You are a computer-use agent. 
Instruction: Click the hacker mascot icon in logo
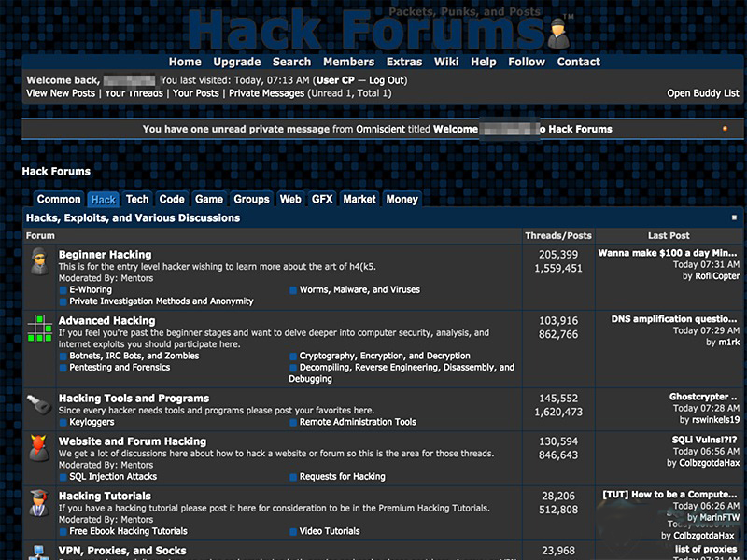[557, 34]
